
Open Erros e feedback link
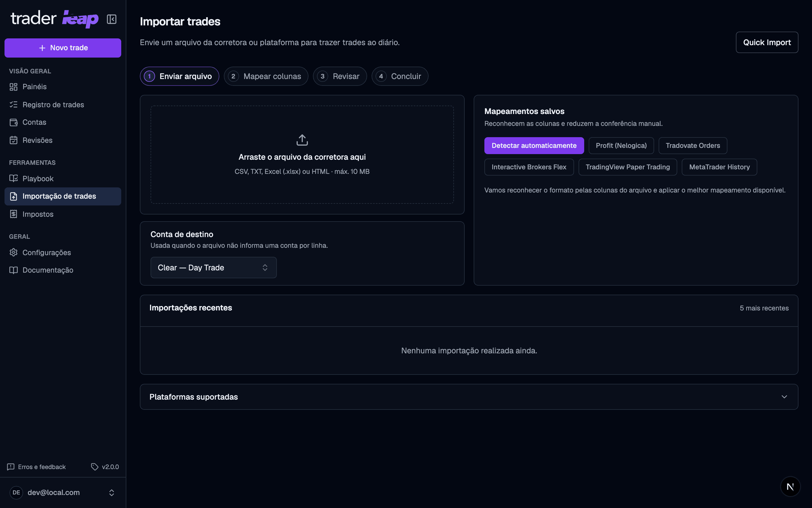click(x=37, y=467)
